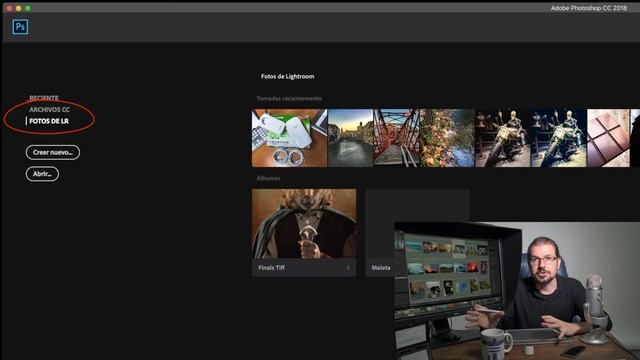Select the FOTOS DE LR tab
This screenshot has height=360, width=640.
49,121
